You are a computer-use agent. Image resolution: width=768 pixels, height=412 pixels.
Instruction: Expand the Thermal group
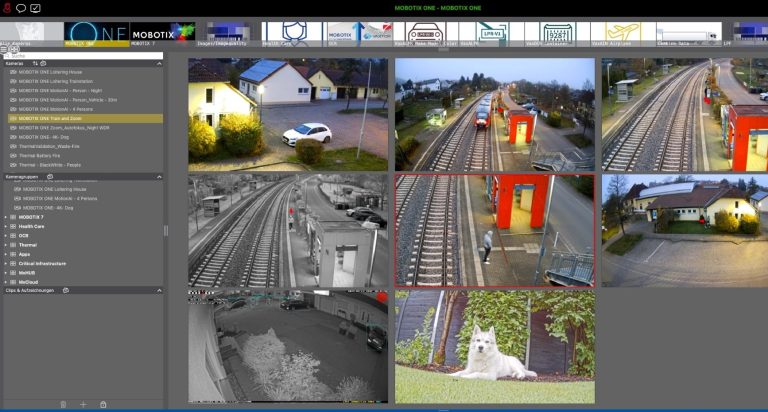coord(6,245)
